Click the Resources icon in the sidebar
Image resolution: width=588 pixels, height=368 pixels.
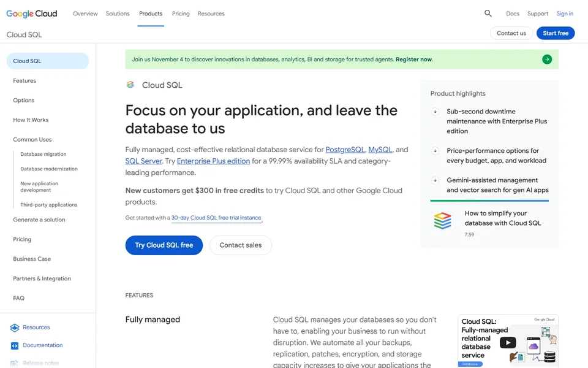pos(15,328)
